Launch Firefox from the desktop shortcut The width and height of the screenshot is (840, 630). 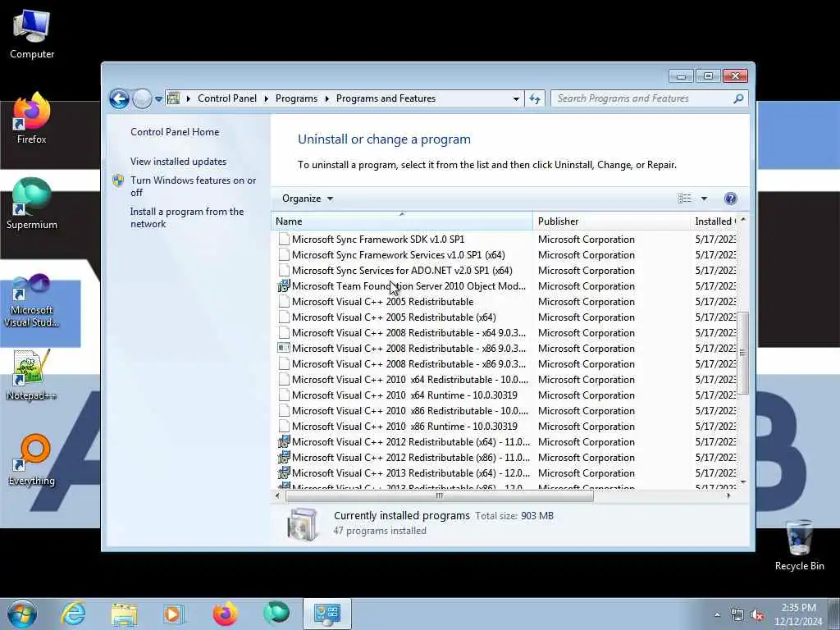pyautogui.click(x=32, y=118)
